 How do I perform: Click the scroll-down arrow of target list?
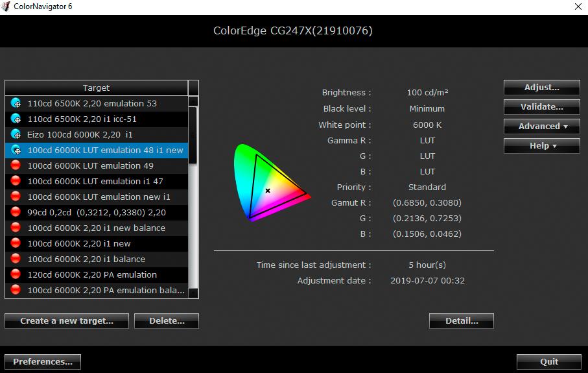coord(193,293)
